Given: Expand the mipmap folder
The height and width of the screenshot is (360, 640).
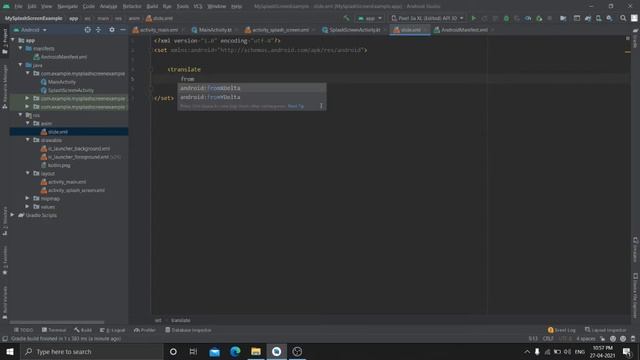Looking at the screenshot, I should [28, 198].
